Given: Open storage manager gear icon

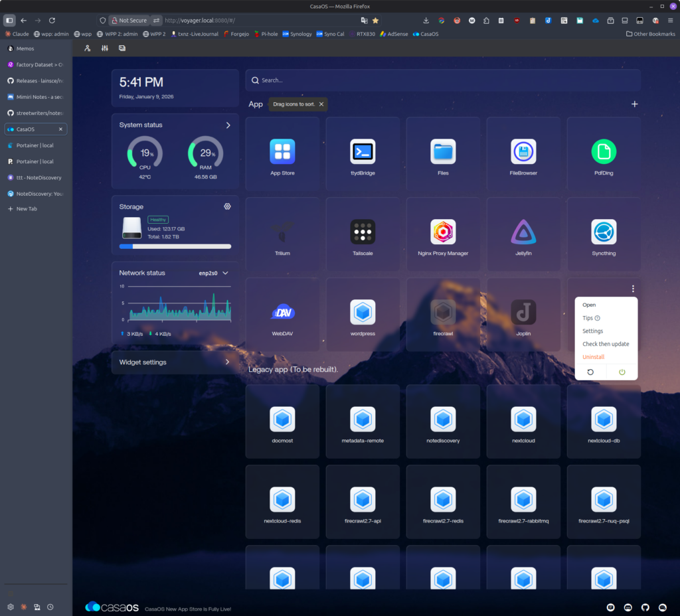Looking at the screenshot, I should click(227, 206).
